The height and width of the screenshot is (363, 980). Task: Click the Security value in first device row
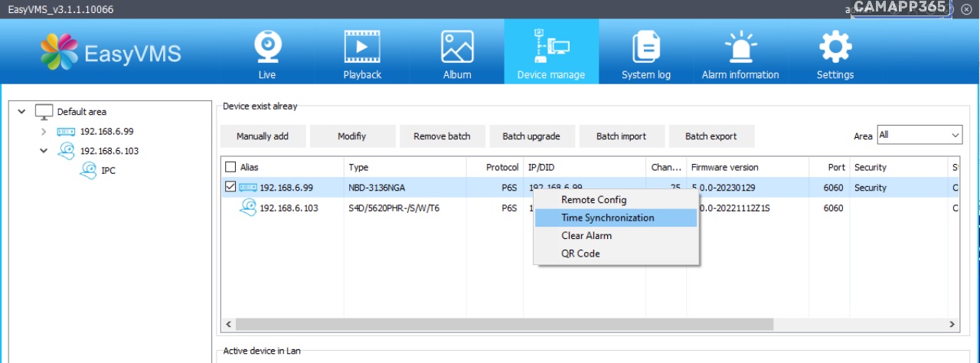(871, 188)
